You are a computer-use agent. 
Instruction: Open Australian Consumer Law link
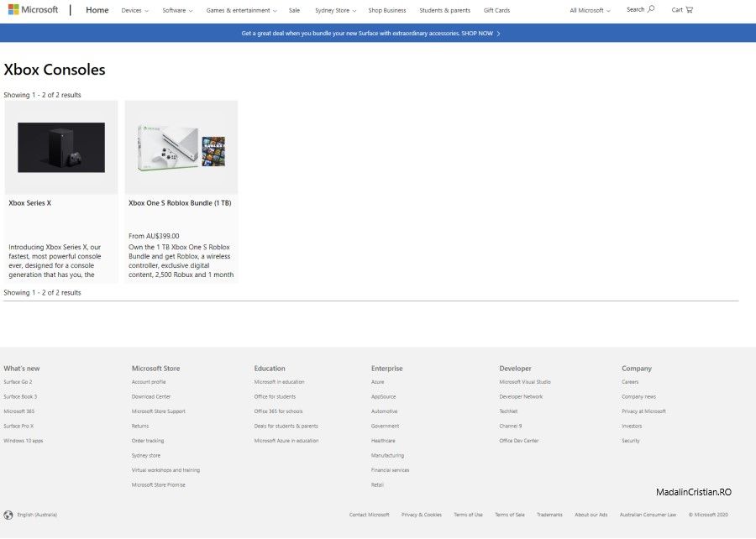(648, 515)
